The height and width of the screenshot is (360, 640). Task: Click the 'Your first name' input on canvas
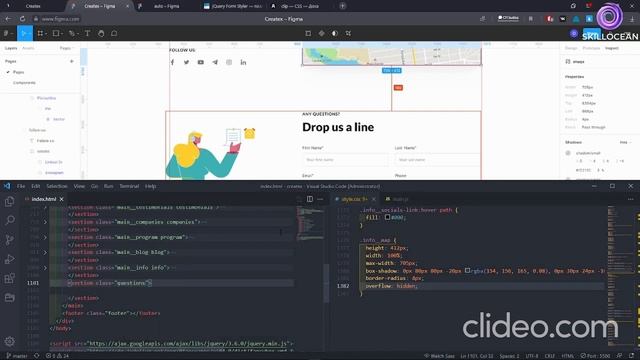click(346, 160)
